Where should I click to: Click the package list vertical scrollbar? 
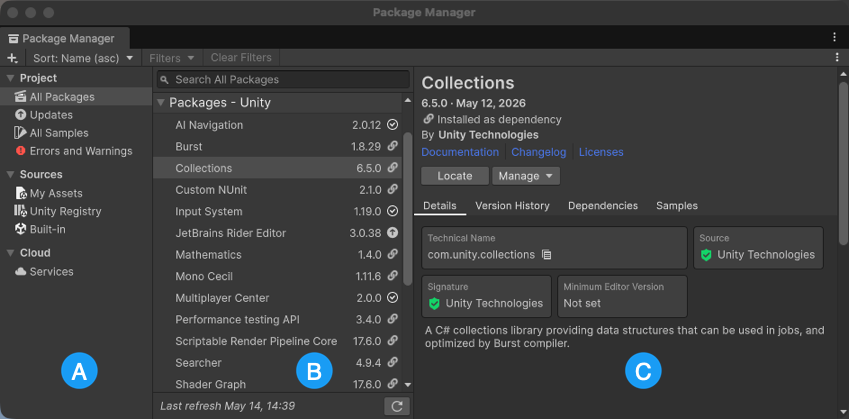pyautogui.click(x=408, y=208)
